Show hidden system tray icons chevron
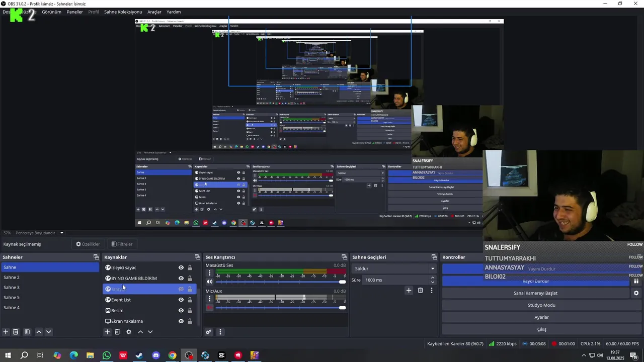This screenshot has width=644, height=362. (584, 355)
